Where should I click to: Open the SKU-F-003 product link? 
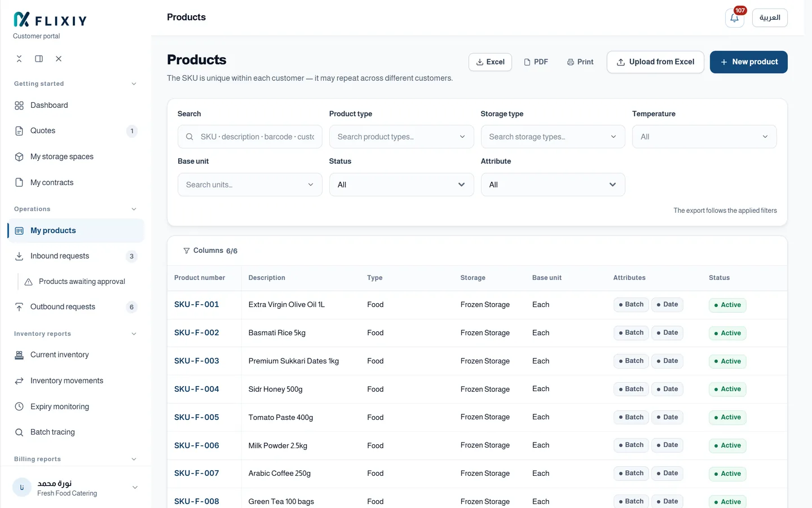[x=197, y=361]
